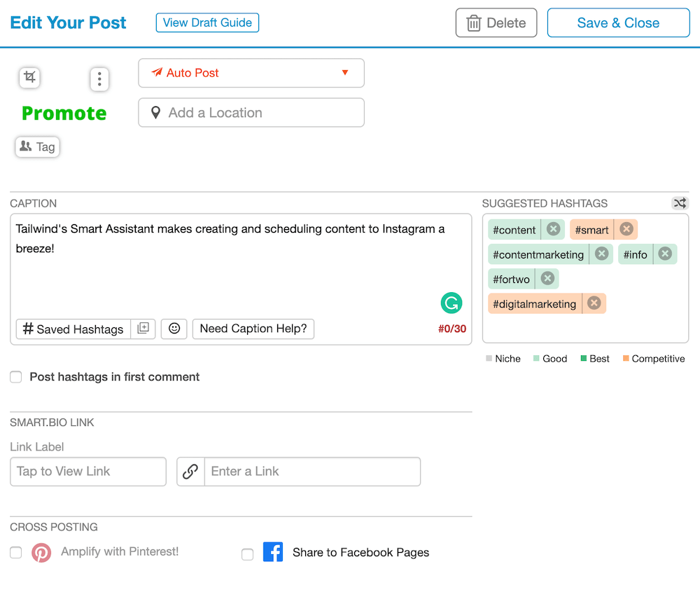Image resolution: width=700 pixels, height=592 pixels.
Task: Remove the #digitalmarketing suggestion
Action: coord(594,303)
